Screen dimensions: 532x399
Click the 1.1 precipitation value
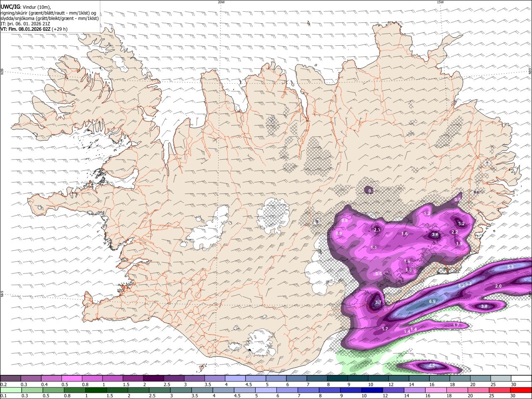pos(374,248)
